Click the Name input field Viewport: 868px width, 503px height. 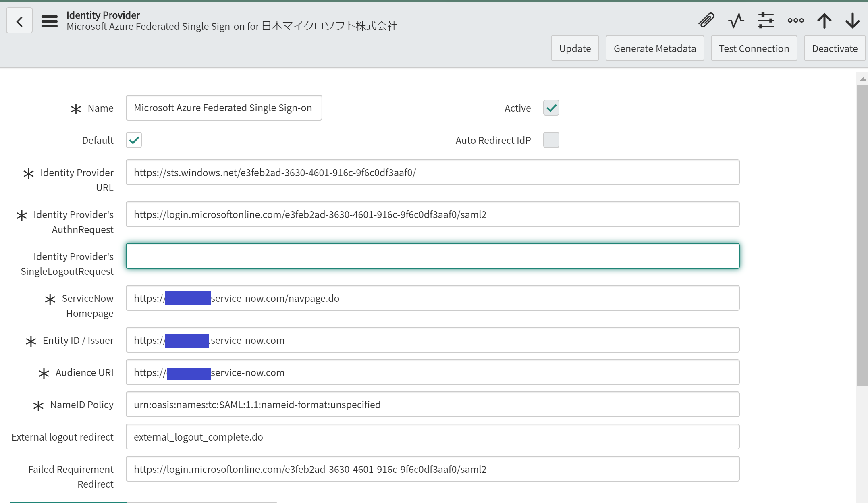click(x=224, y=108)
